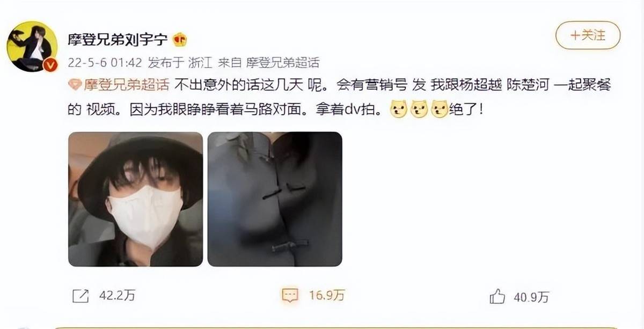Screen dimensions: 644x329
Task: Open the poster's profile avatar
Action: [x=32, y=47]
